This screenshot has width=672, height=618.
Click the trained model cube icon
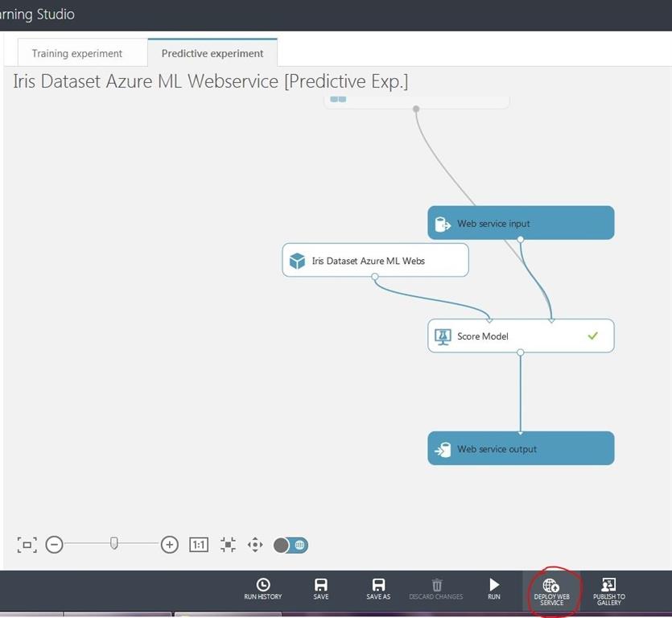297,261
